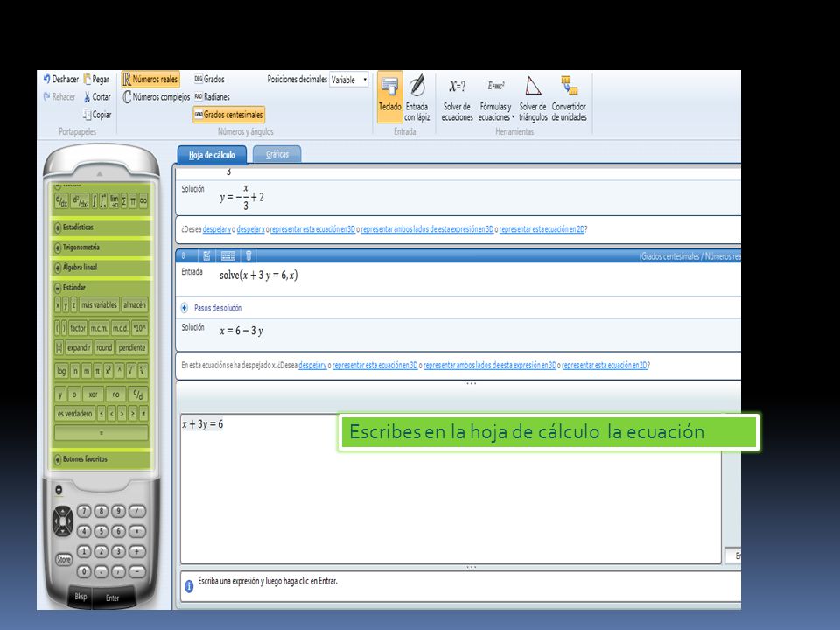Open the Posiciones decimales Variable dropdown
This screenshot has width=840, height=630.
tap(349, 80)
